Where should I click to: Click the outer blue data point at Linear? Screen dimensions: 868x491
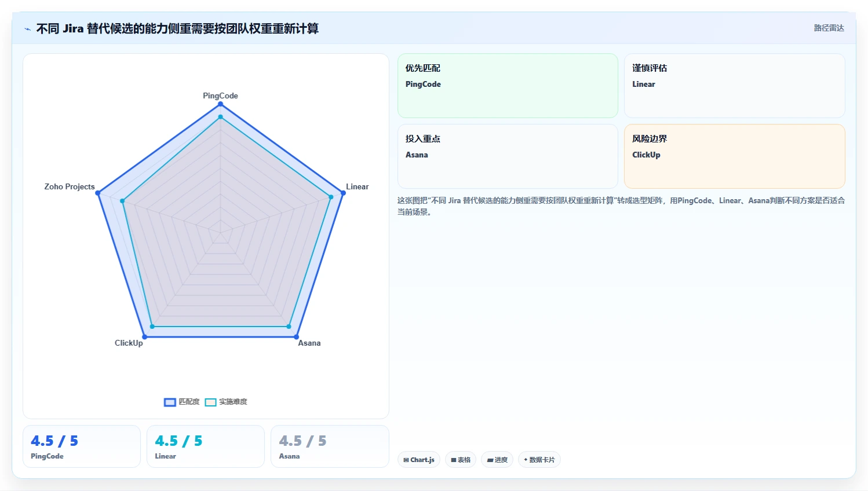coord(343,193)
